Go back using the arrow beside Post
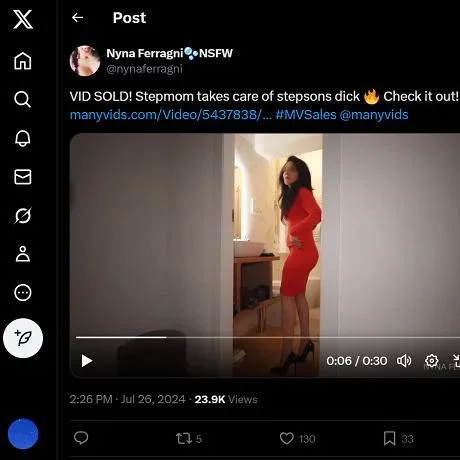Viewport: 460px width, 460px height. point(77,18)
